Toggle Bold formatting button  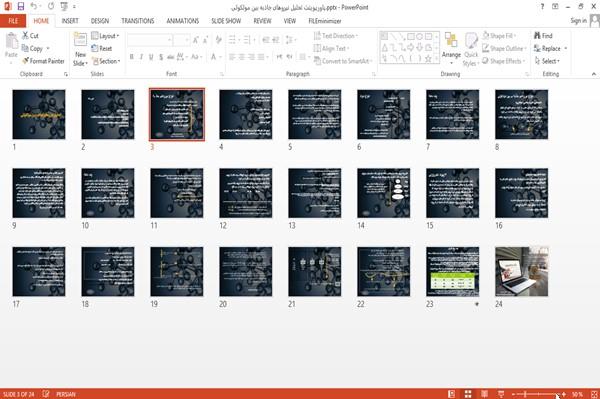click(x=131, y=57)
